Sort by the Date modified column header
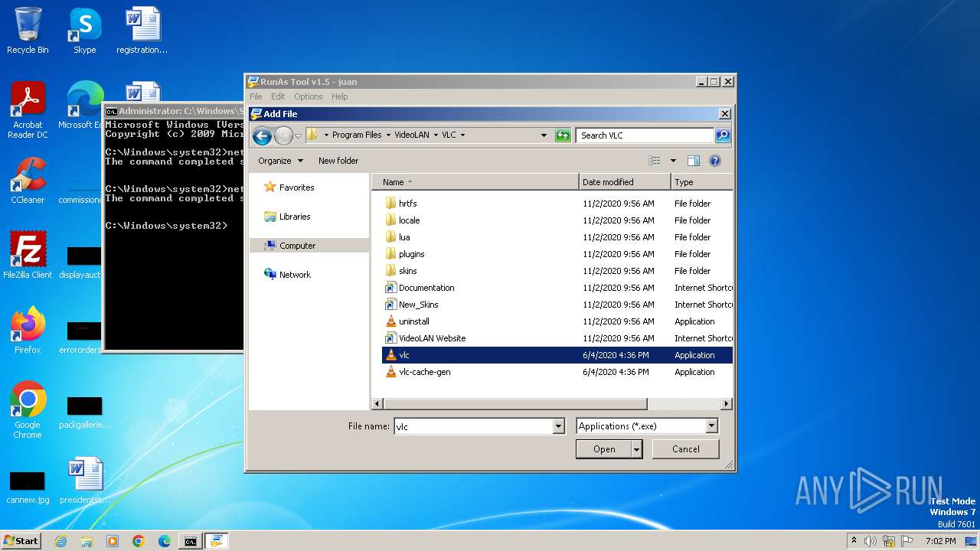Screen dimensions: 980x551 (x=625, y=182)
